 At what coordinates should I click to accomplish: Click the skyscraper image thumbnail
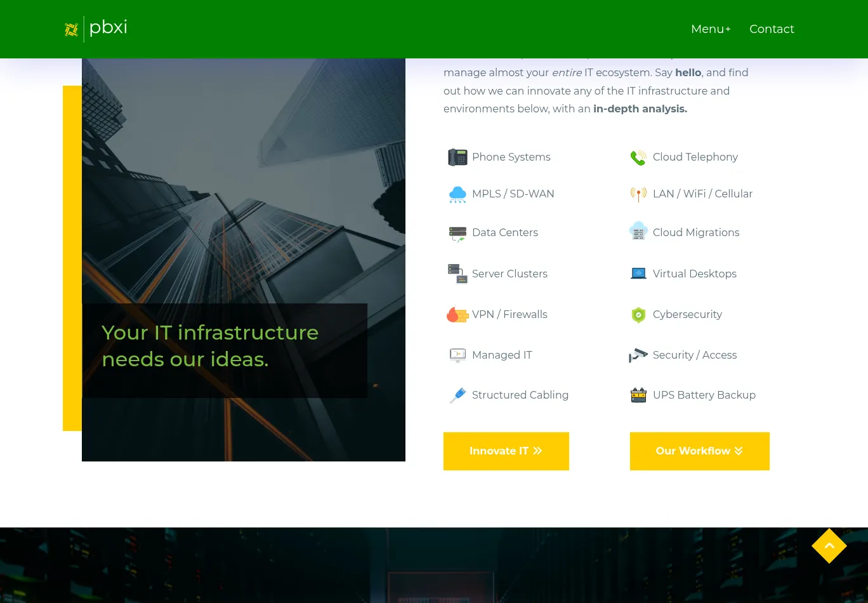244,190
